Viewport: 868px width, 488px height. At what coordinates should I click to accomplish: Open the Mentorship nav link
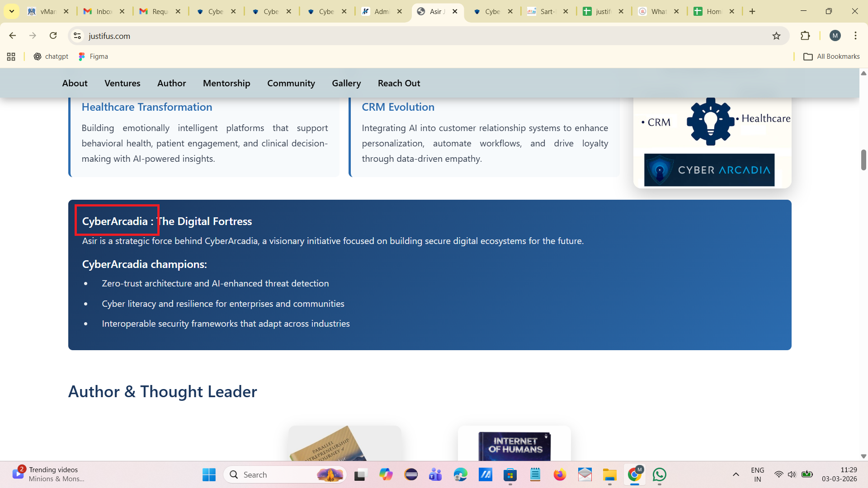[226, 83]
